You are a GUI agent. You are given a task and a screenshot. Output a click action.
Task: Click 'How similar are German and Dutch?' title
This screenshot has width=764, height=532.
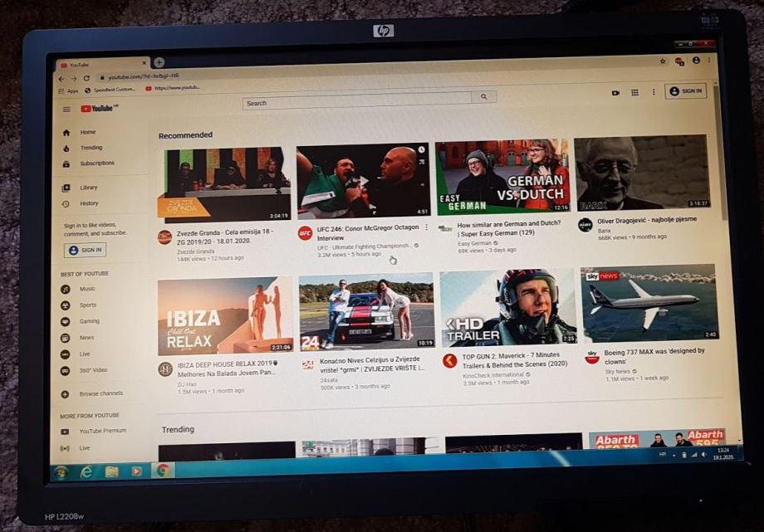[x=509, y=228]
